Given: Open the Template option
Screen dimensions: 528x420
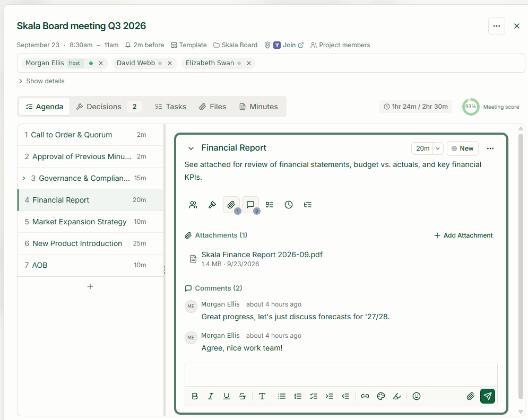Looking at the screenshot, I should click(189, 45).
